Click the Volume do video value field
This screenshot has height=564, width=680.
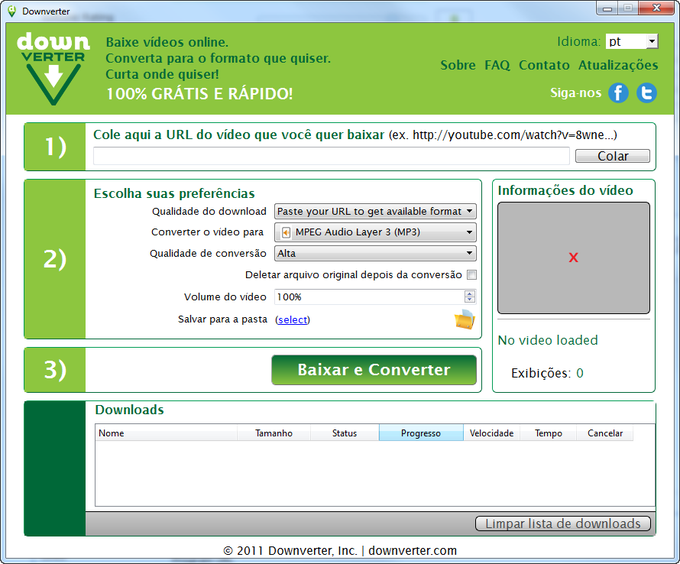pyautogui.click(x=369, y=297)
